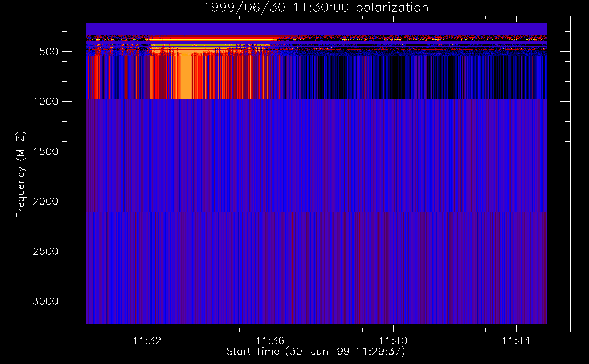Viewport: 589px width, 364px height.
Task: Select the 2500 frequency tick label
Action: pos(46,251)
